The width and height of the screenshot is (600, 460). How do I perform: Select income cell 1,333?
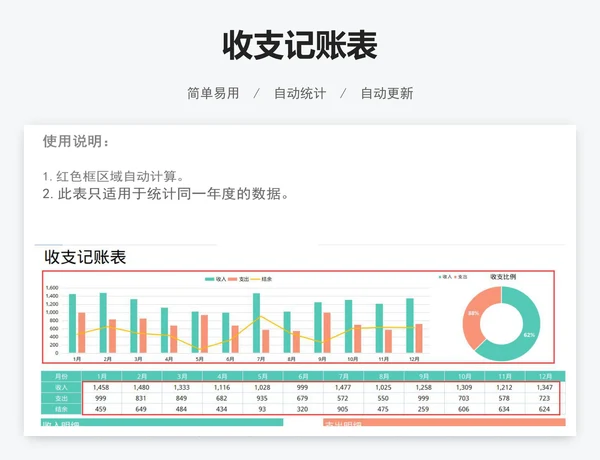coord(182,387)
